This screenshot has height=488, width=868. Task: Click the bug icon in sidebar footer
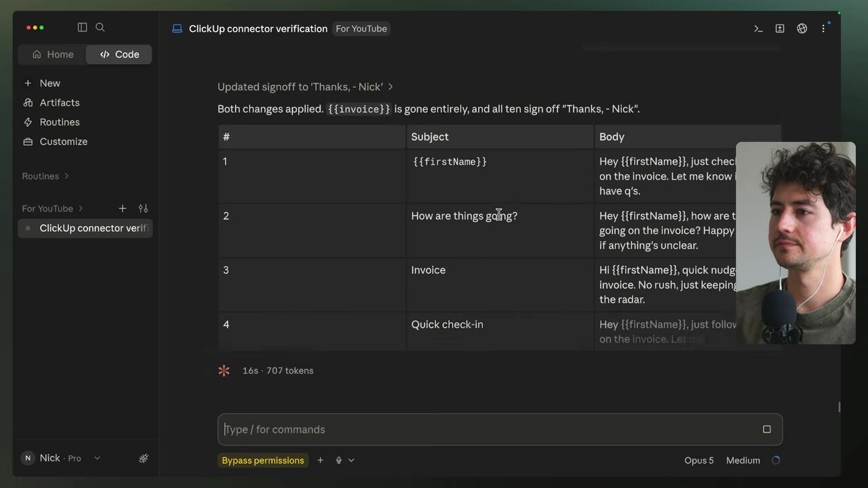(144, 458)
